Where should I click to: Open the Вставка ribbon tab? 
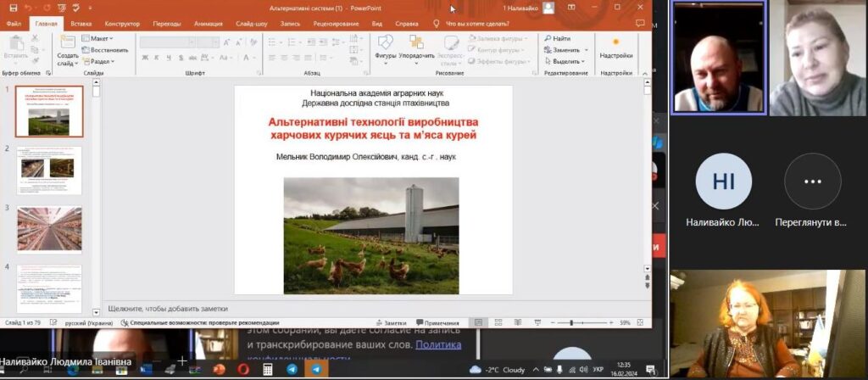[81, 24]
